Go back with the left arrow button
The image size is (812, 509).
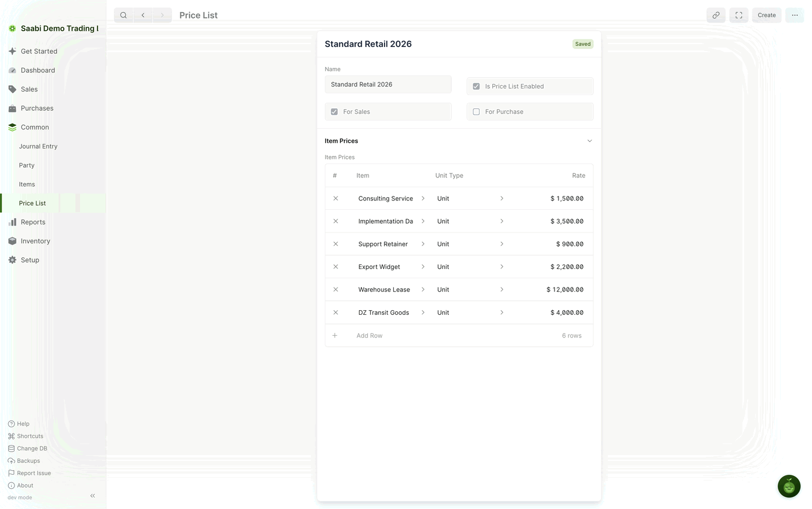[x=143, y=15]
